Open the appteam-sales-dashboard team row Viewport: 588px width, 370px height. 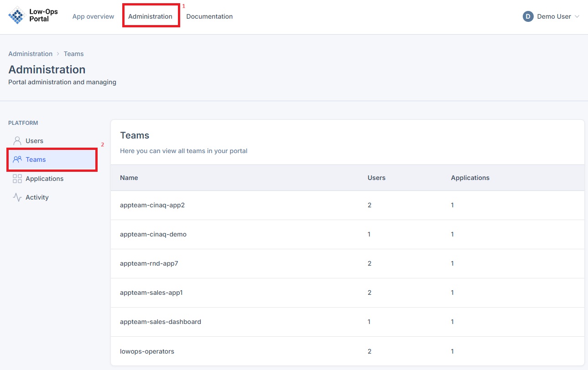[347, 322]
